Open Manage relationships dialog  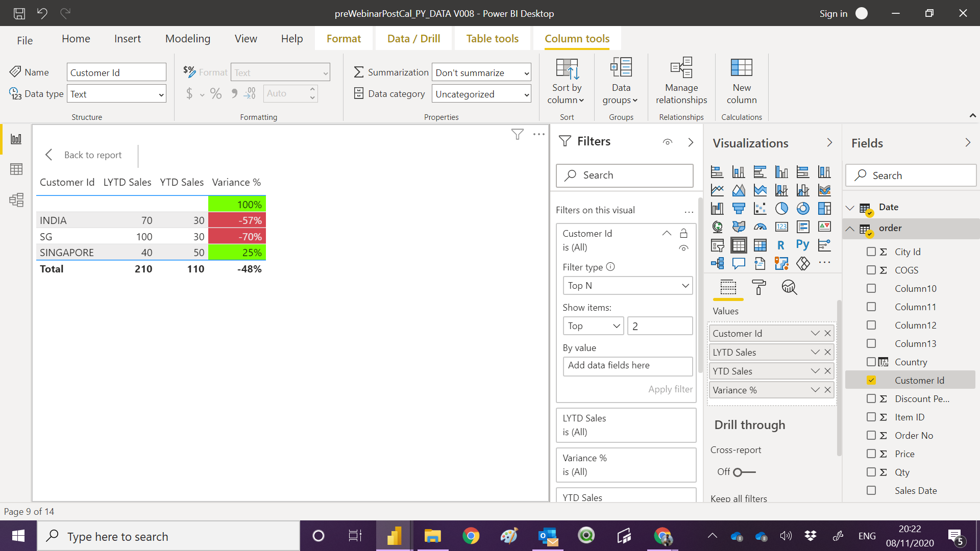tap(681, 81)
